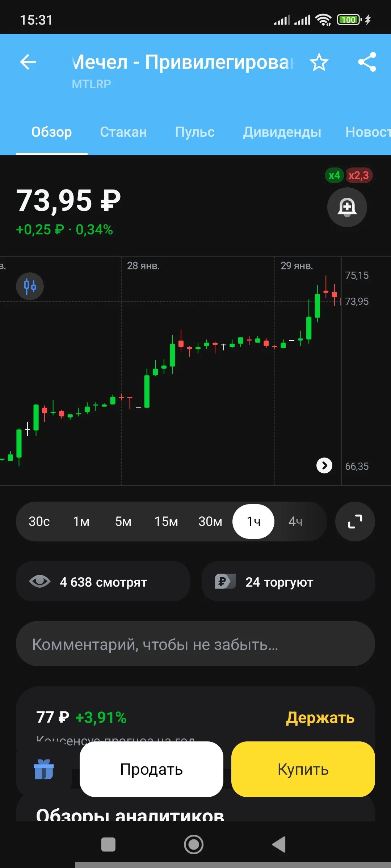Create a price alert with the bell icon
This screenshot has width=391, height=868.
pyautogui.click(x=347, y=207)
